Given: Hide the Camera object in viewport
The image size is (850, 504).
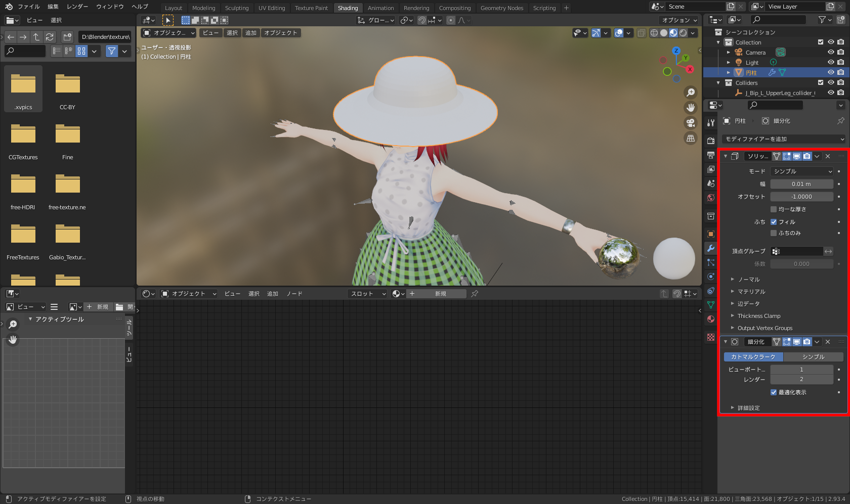Looking at the screenshot, I should [x=831, y=52].
